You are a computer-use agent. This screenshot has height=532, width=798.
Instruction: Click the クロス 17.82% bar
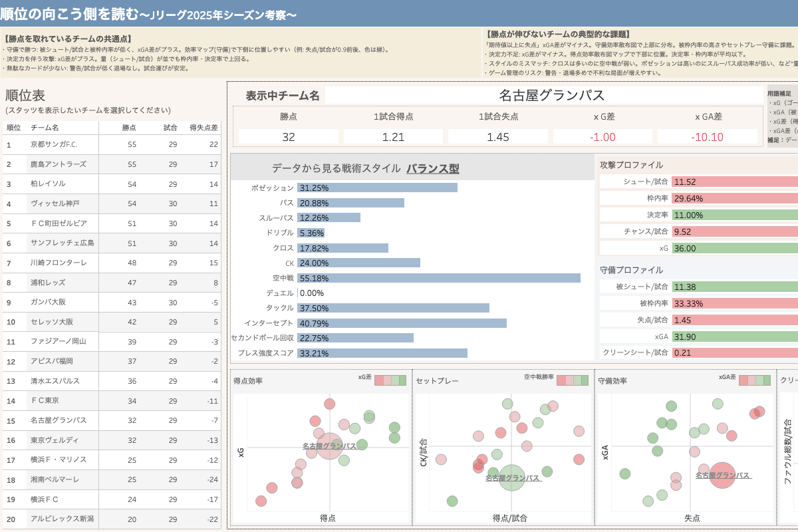pyautogui.click(x=342, y=248)
